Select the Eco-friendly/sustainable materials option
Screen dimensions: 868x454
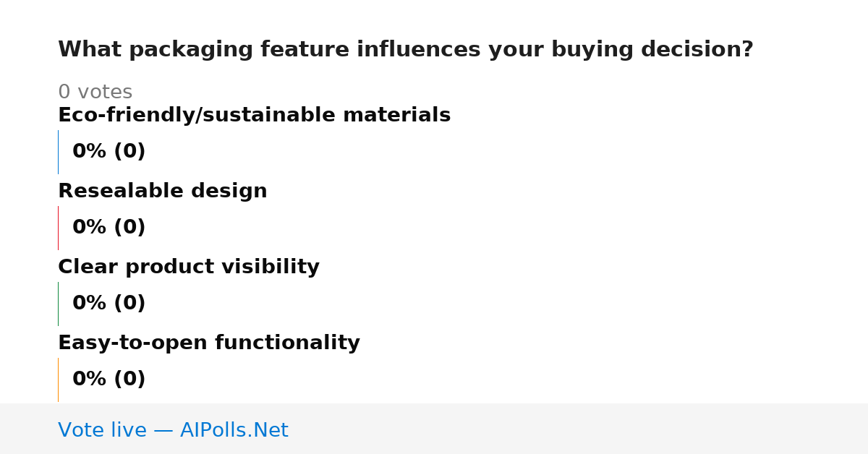coord(254,115)
